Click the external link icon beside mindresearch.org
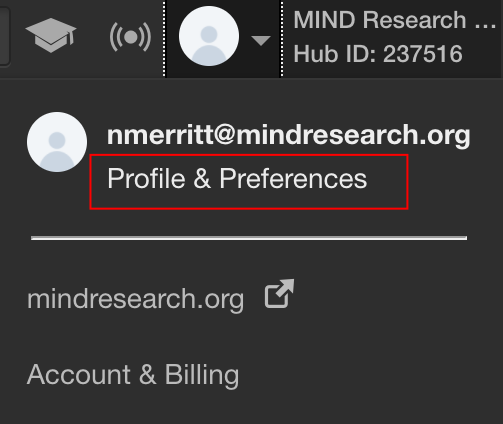This screenshot has width=503, height=424. click(279, 293)
